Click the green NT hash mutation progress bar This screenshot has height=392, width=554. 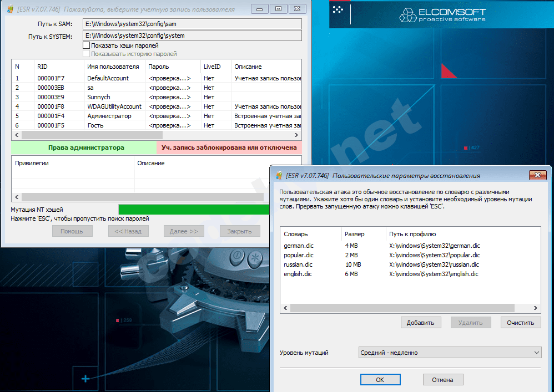tap(194, 209)
